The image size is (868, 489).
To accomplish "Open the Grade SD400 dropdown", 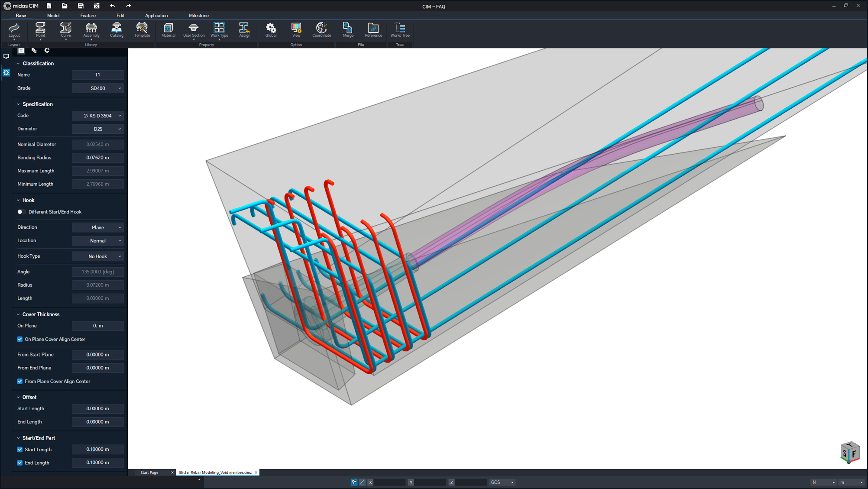I will pyautogui.click(x=98, y=88).
